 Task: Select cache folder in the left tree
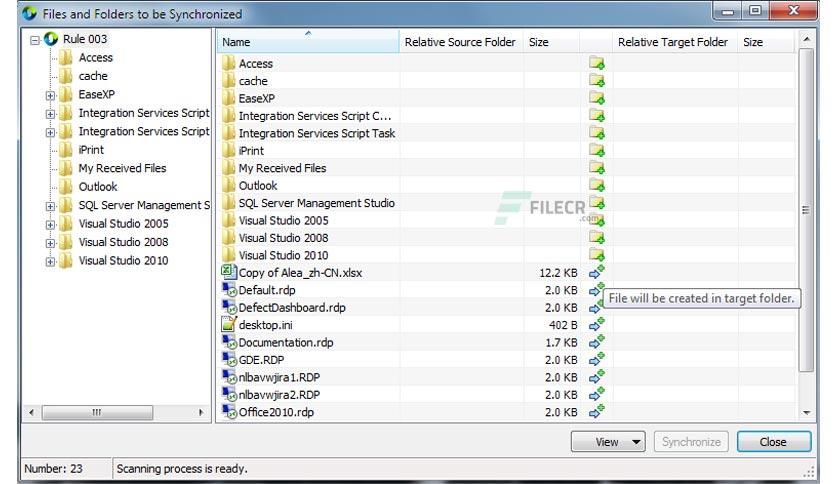click(93, 76)
